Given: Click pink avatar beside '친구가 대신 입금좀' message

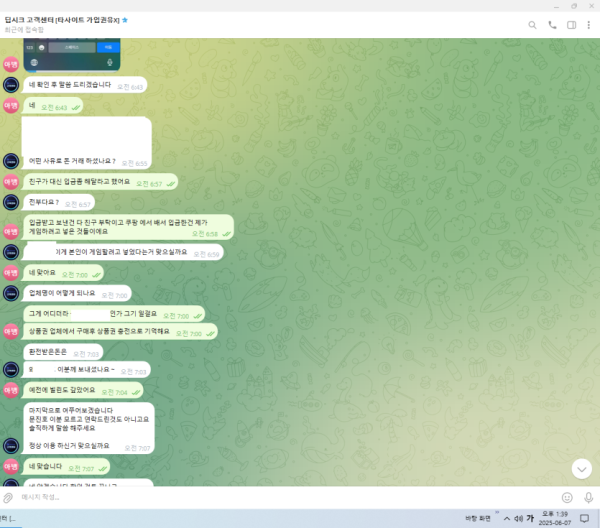Looking at the screenshot, I should 11,182.
